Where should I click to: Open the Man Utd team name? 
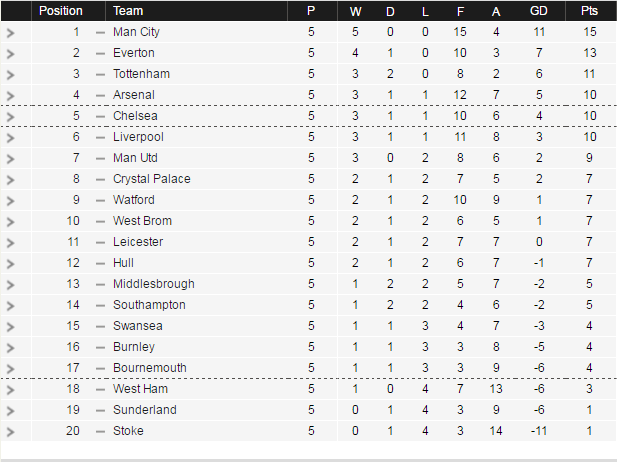137,158
